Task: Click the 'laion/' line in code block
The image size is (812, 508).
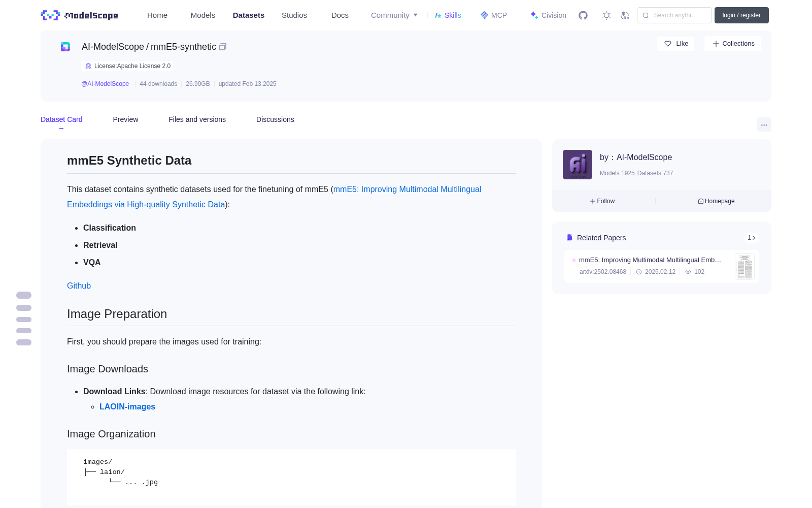Action: pyautogui.click(x=105, y=472)
